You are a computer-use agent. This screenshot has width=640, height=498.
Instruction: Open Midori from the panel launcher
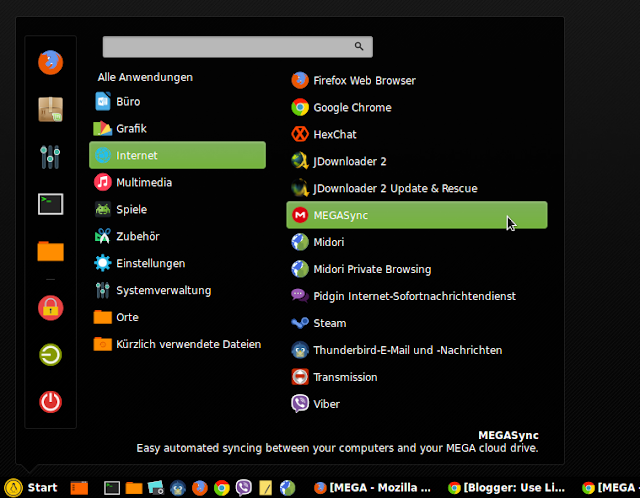(x=287, y=488)
